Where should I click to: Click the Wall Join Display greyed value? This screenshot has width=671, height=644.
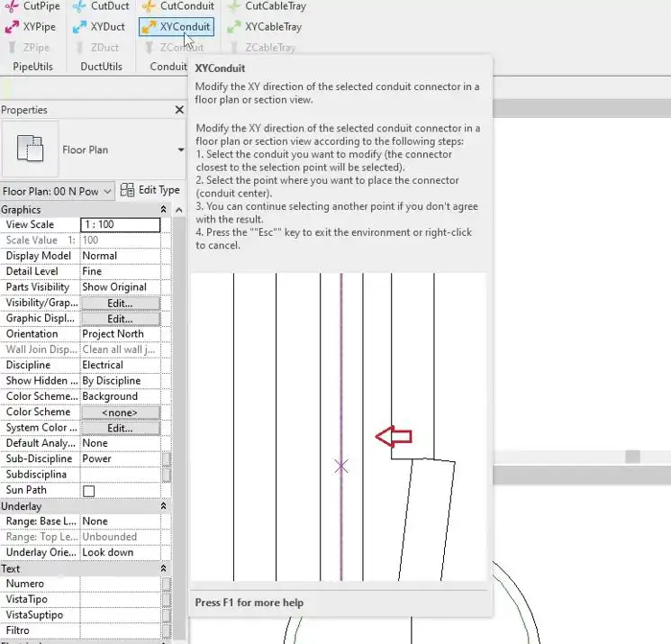(121, 349)
